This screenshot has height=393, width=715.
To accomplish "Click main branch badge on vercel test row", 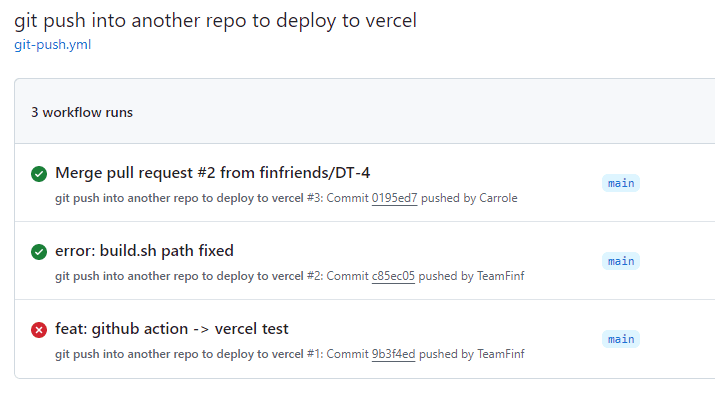I will pos(621,339).
